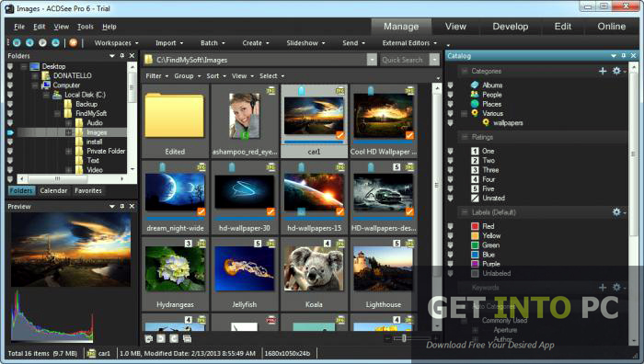Select the Koala thumbnail
This screenshot has height=364, width=644.
click(x=314, y=274)
